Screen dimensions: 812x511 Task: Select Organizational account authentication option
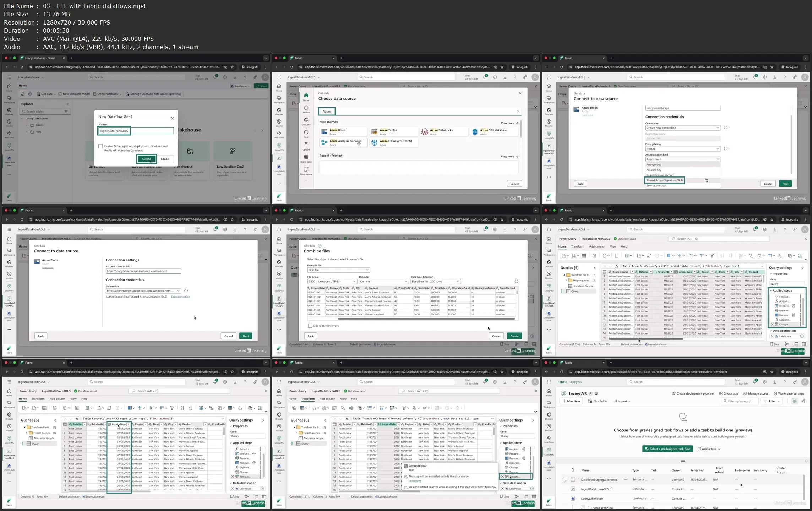[660, 175]
